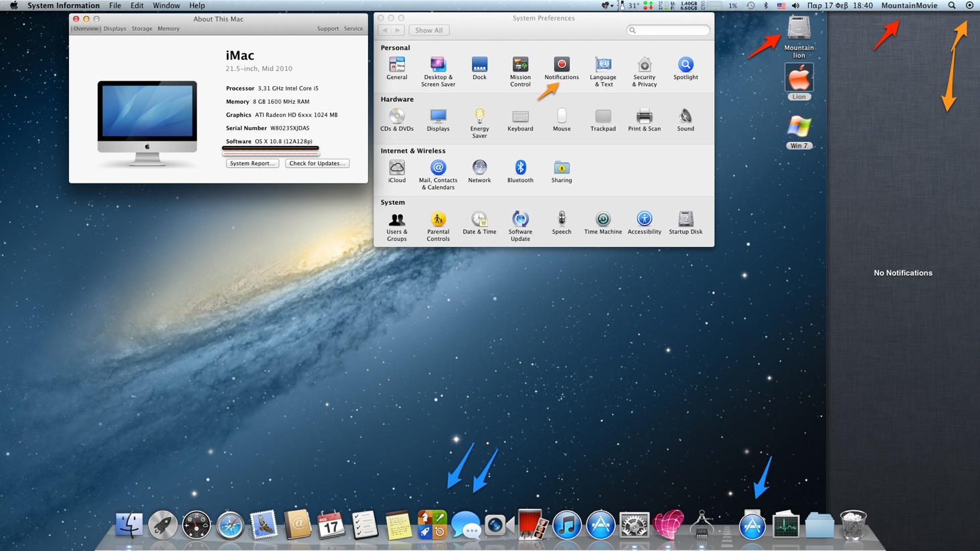Viewport: 980px width, 551px height.
Task: Open Trackpad preferences pane
Action: pos(602,120)
